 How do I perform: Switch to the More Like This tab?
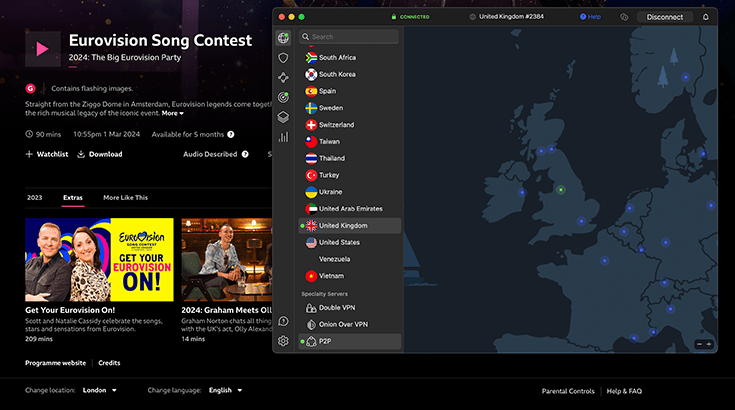pos(125,198)
